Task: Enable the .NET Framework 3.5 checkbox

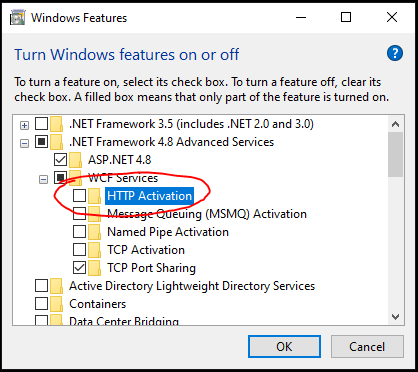Action: click(x=42, y=124)
